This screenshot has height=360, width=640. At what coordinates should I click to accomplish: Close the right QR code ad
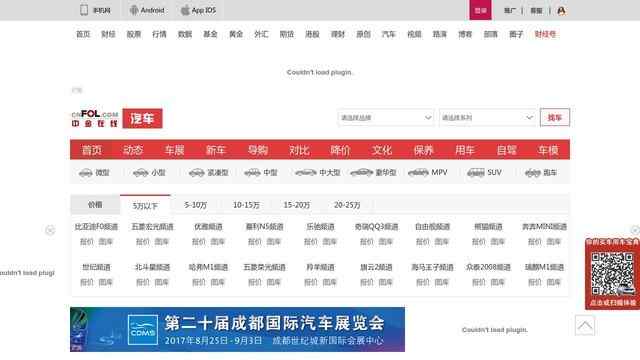[636, 230]
